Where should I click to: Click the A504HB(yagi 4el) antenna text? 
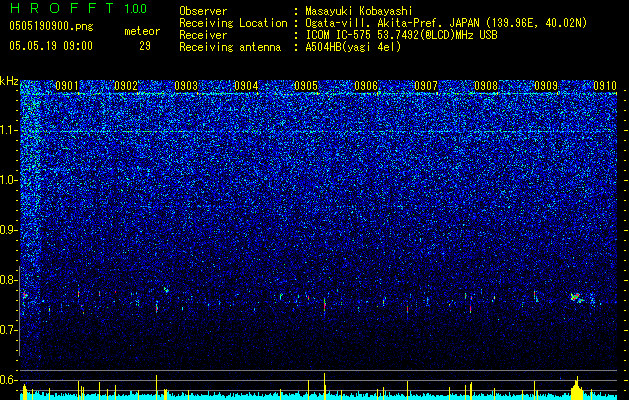point(353,47)
